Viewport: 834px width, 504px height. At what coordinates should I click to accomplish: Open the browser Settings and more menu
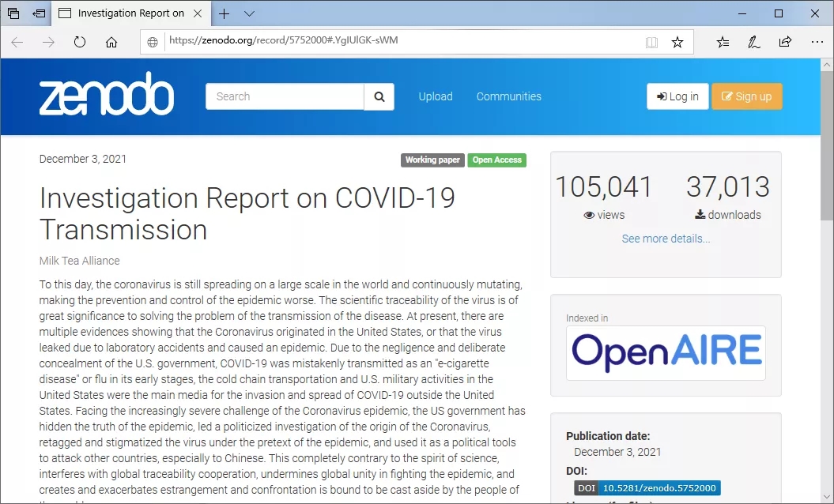817,43
